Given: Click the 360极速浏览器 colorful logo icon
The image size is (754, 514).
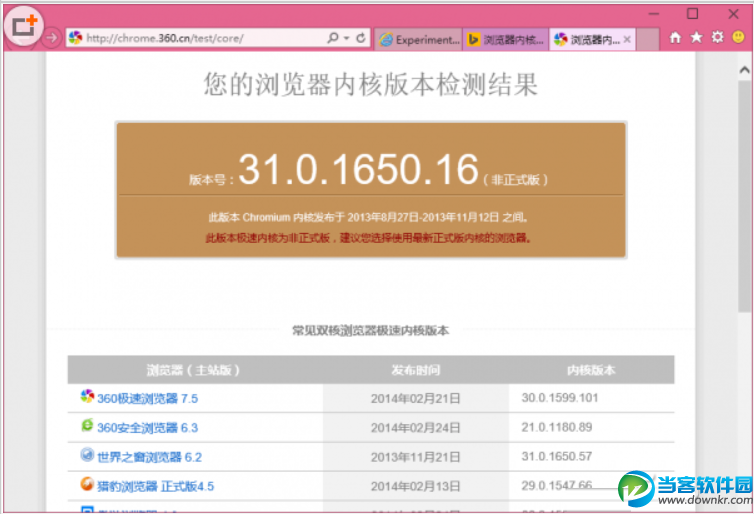Looking at the screenshot, I should pos(87,396).
